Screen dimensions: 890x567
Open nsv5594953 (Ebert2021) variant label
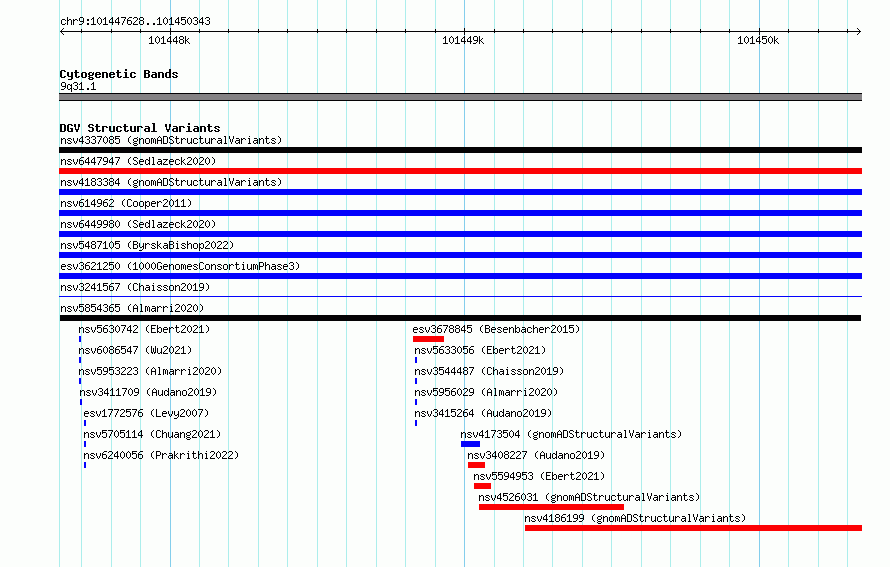point(539,476)
